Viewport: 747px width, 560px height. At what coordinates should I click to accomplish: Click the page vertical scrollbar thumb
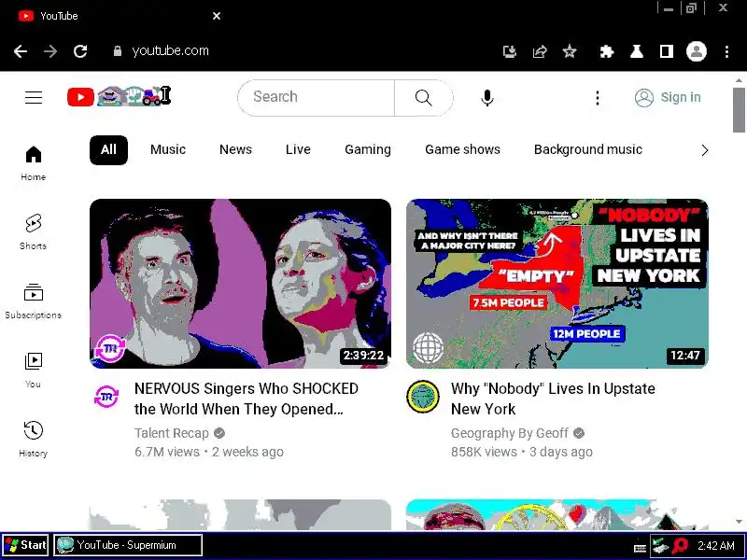(739, 110)
